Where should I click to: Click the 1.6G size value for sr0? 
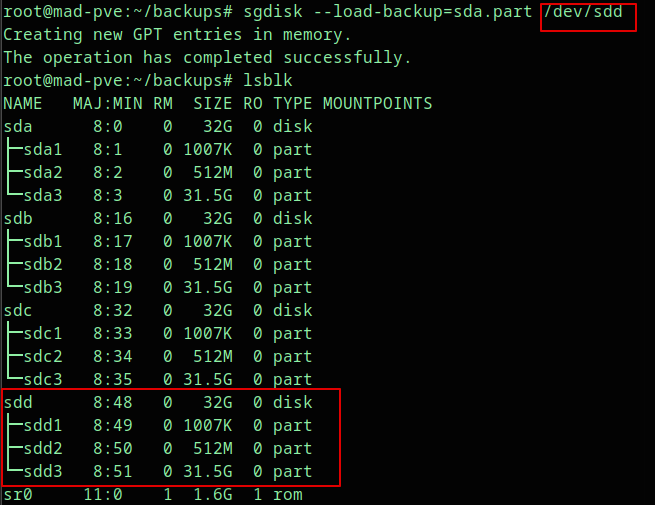coord(213,495)
